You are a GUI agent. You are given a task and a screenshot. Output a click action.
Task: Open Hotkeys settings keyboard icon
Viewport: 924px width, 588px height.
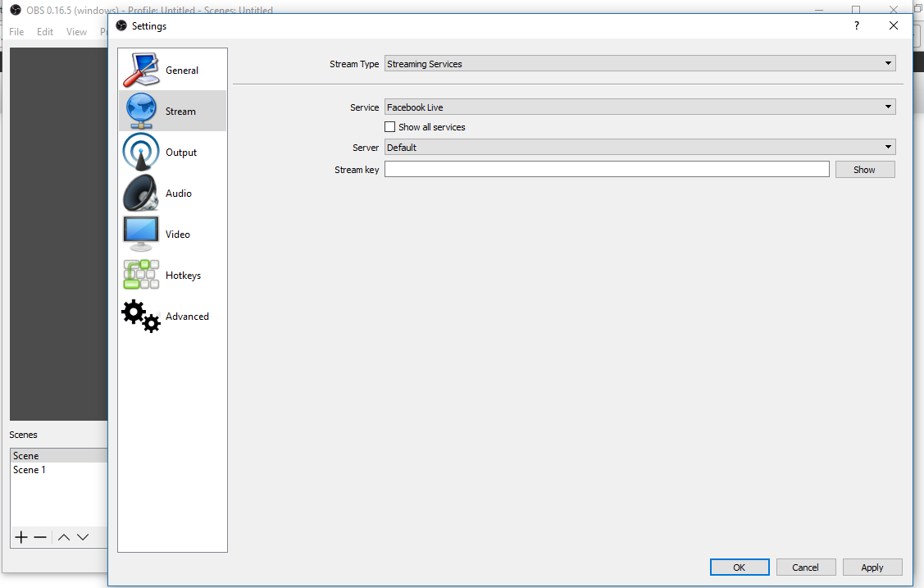[141, 275]
